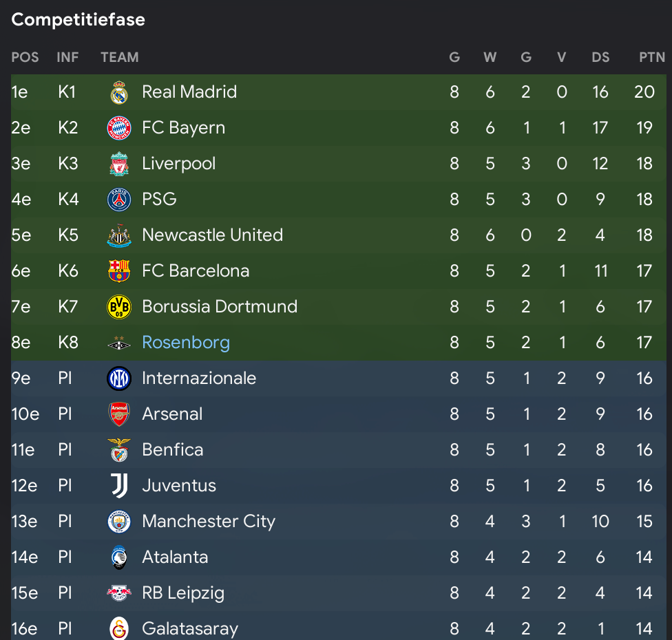This screenshot has width=672, height=640.
Task: Click the Real Madrid club crest
Action: coord(119,92)
